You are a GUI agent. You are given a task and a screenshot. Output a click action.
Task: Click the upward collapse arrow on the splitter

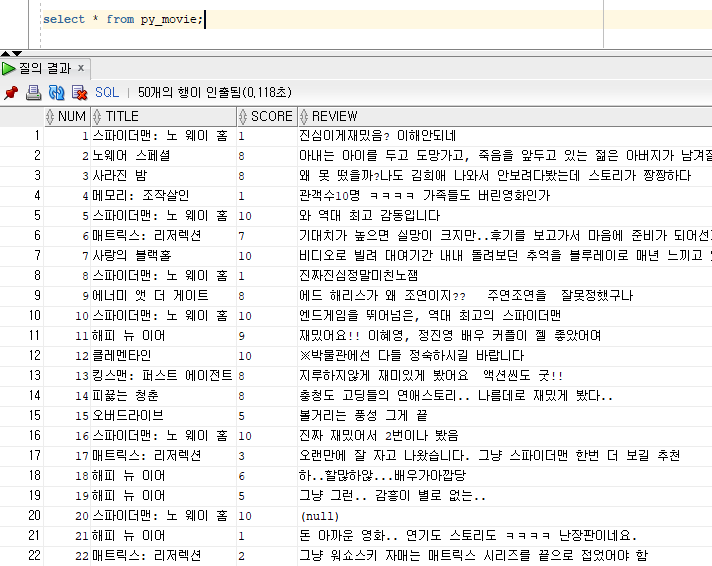point(5,53)
